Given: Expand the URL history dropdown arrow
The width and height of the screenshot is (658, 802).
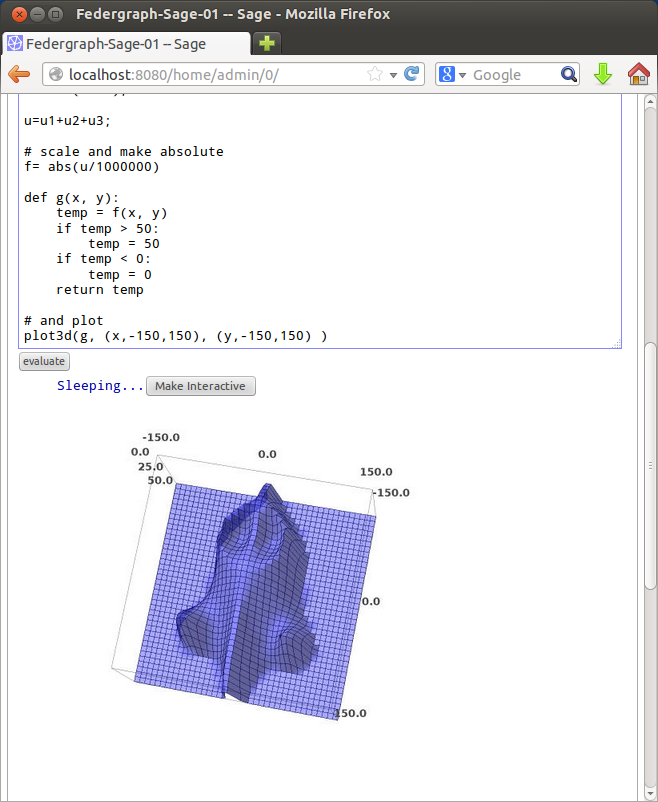Looking at the screenshot, I should [x=393, y=75].
